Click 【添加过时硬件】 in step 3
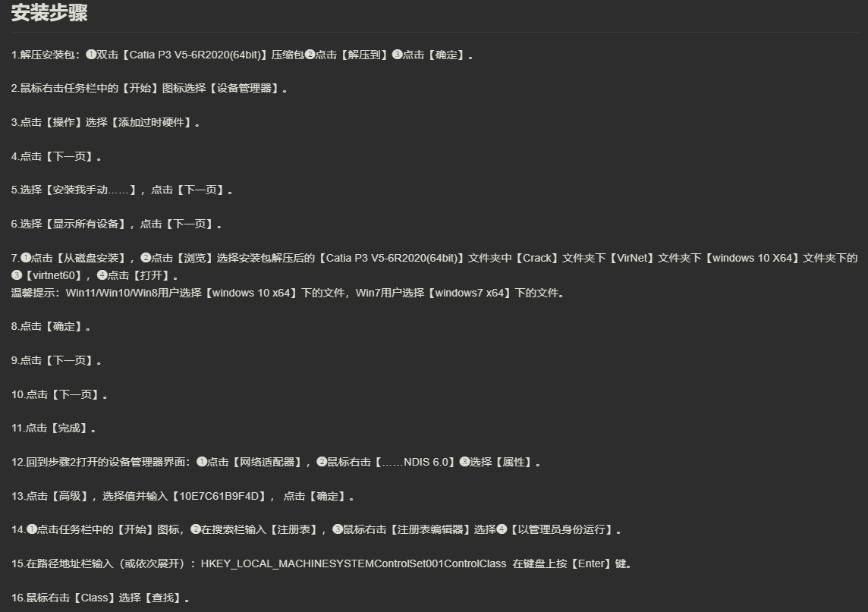This screenshot has height=612, width=868. click(151, 122)
